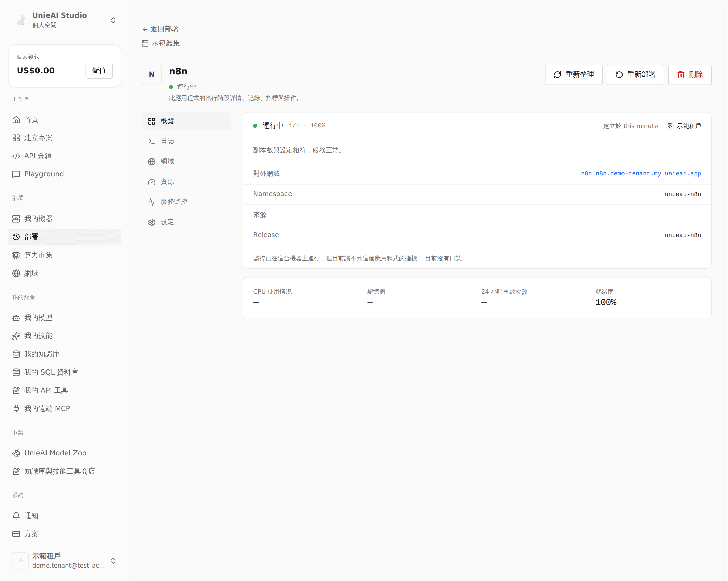Click sidebar 網域 globe icon
The height and width of the screenshot is (581, 728).
tap(16, 273)
